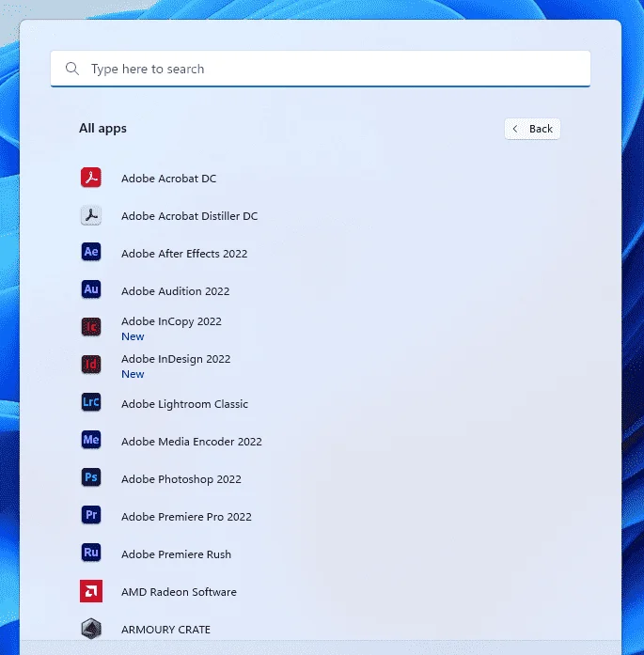
Task: Select Adobe InCopy 2022 label
Action: tap(171, 321)
